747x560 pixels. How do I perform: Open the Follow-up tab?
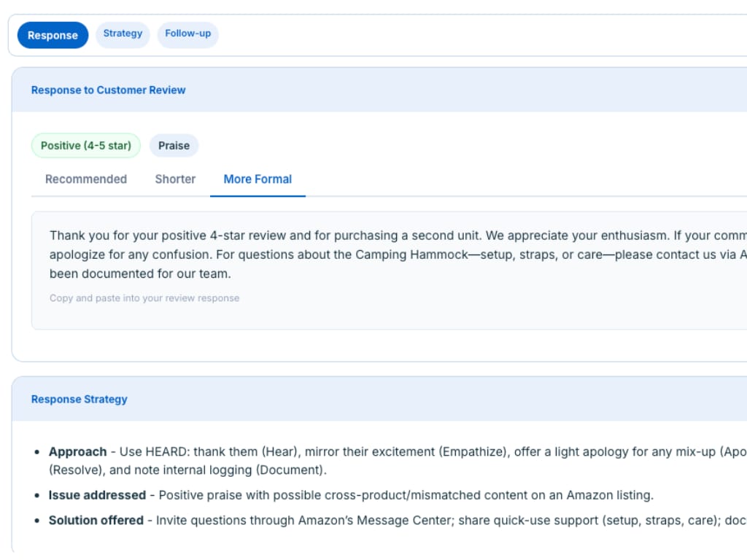187,34
